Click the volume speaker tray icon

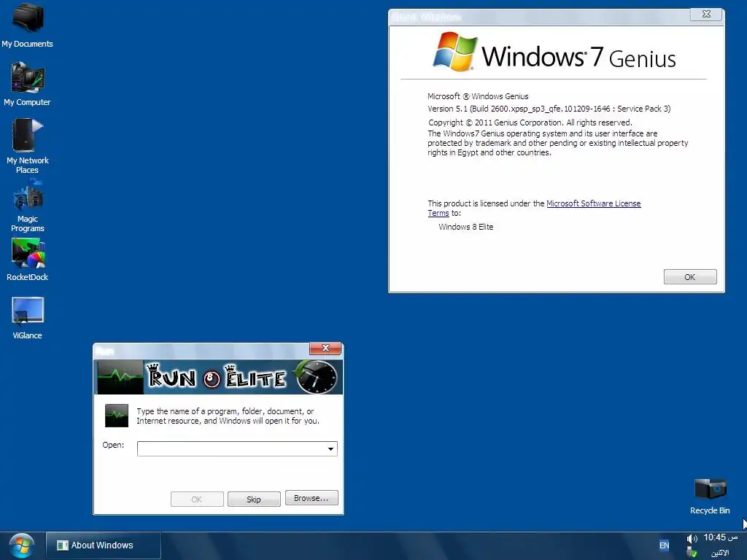[x=692, y=539]
